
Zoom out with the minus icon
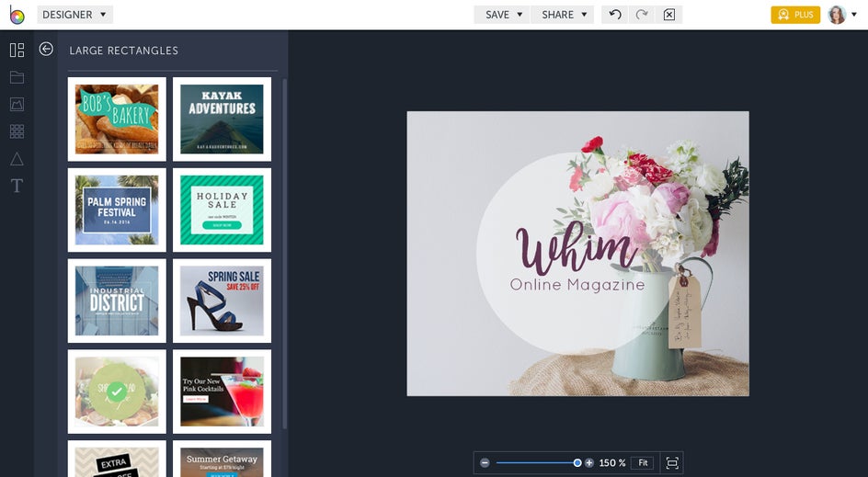485,462
